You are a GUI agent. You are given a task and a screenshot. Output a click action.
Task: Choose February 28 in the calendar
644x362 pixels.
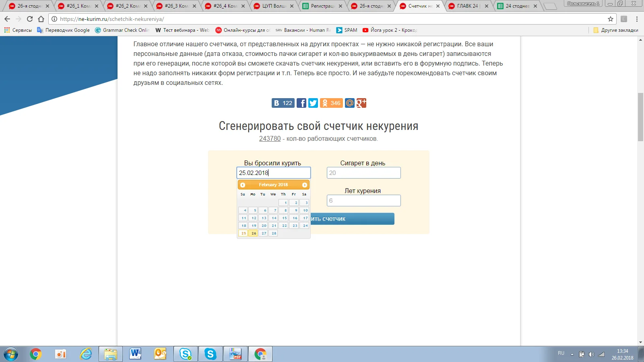click(274, 233)
